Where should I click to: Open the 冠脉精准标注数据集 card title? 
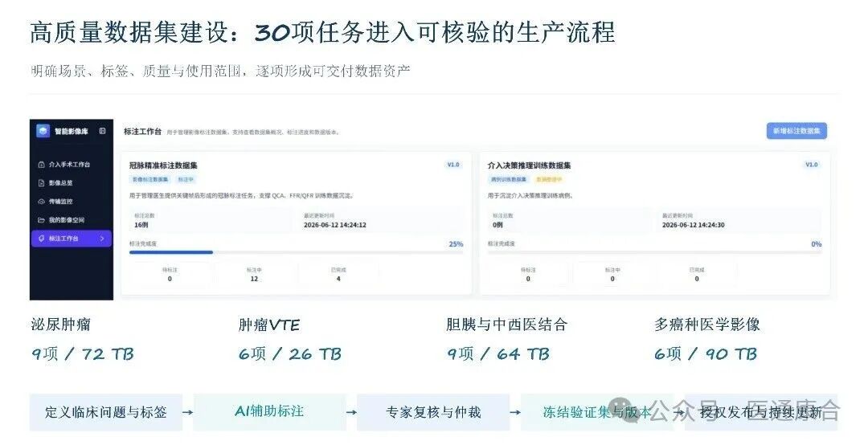tap(163, 165)
